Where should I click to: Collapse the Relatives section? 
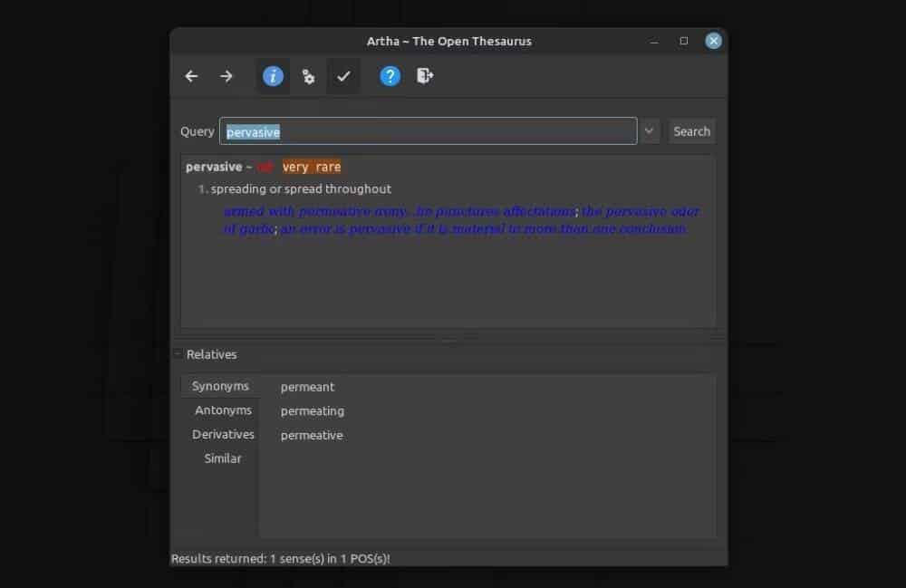[178, 354]
